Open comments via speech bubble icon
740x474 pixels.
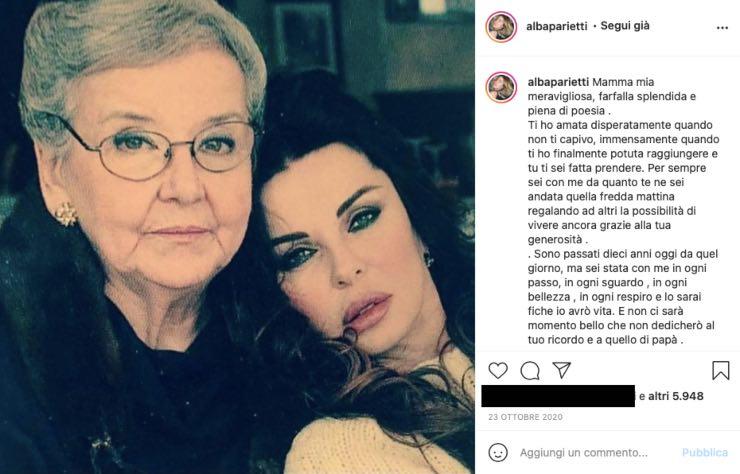(x=530, y=371)
